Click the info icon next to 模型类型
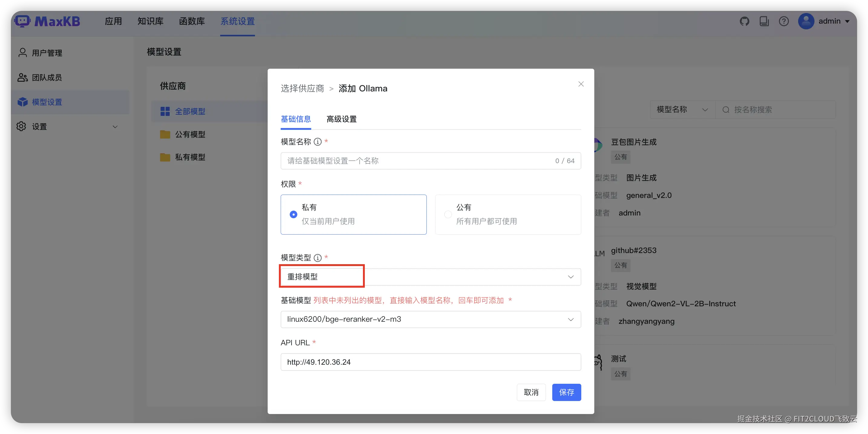 (318, 258)
